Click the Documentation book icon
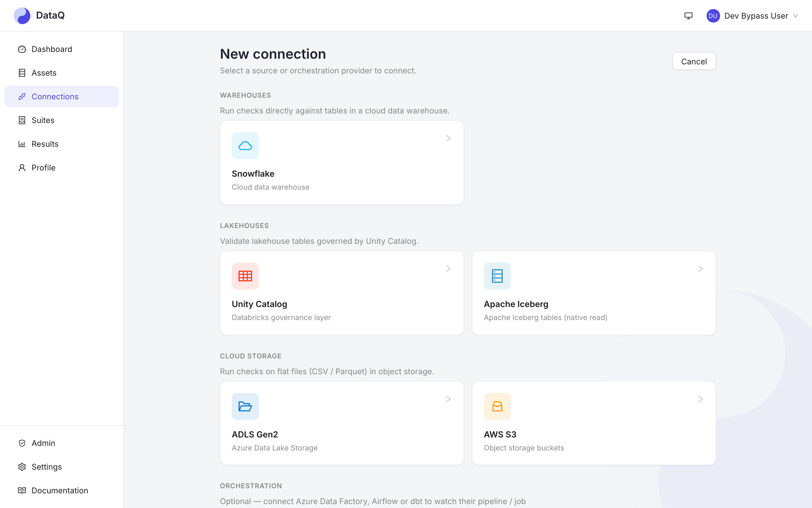This screenshot has height=508, width=812. point(22,491)
